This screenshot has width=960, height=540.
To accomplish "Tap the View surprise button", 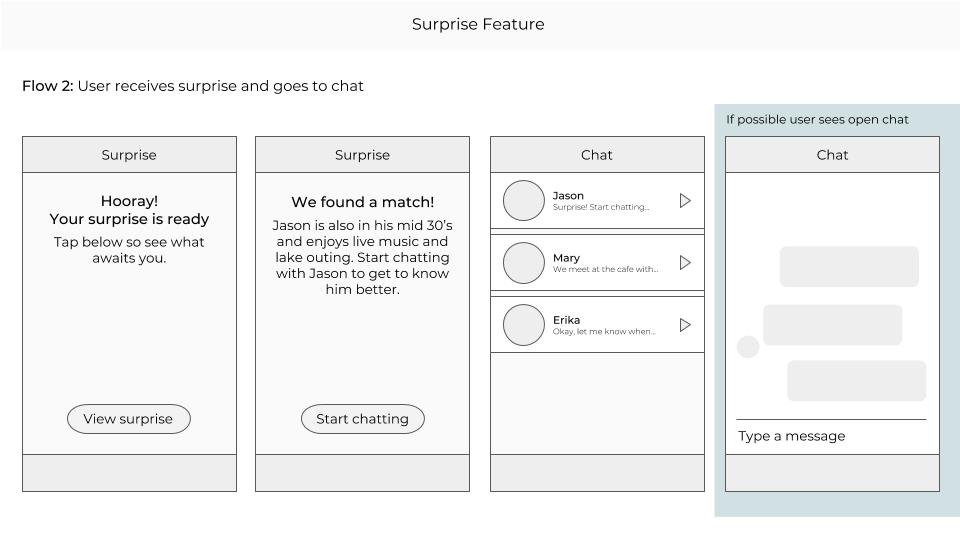I will pyautogui.click(x=129, y=419).
